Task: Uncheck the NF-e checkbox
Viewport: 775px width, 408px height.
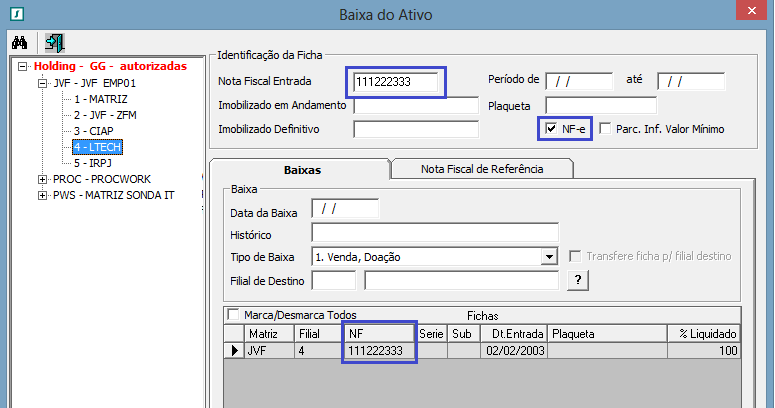Action: point(551,129)
